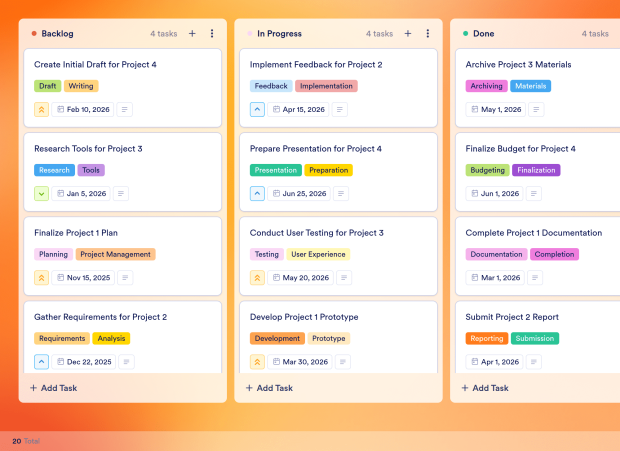This screenshot has height=451, width=620.
Task: Open the Feb 10, 2026 due date
Action: 83,109
